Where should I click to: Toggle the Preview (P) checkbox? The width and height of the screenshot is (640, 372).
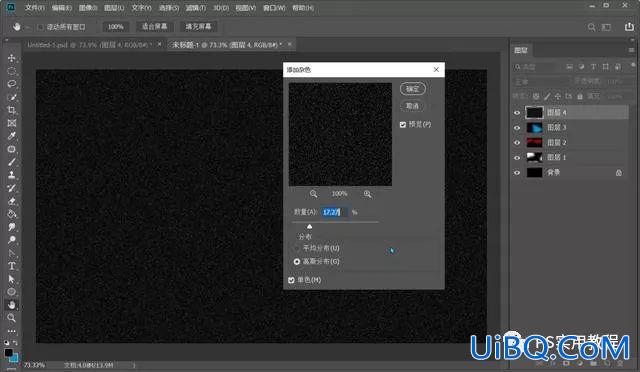coord(403,125)
